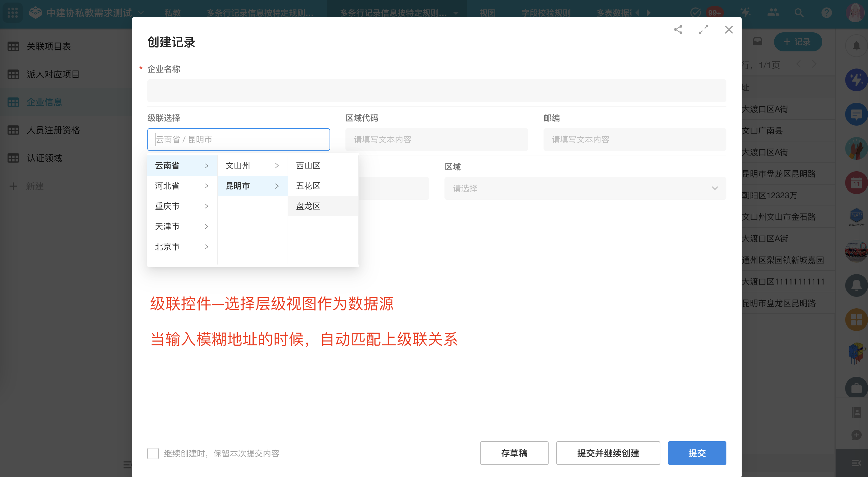Image resolution: width=868 pixels, height=477 pixels.
Task: Open the app launcher grid icon
Action: [13, 12]
